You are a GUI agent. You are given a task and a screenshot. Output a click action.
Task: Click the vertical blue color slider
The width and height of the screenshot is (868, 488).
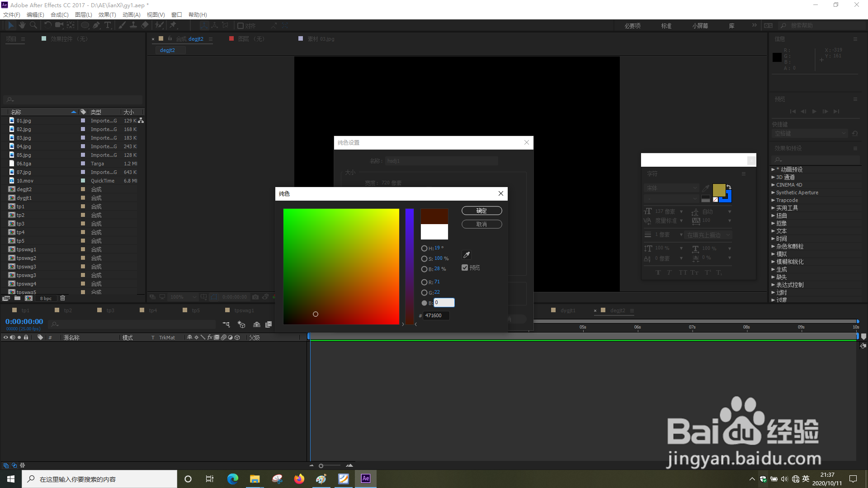410,267
